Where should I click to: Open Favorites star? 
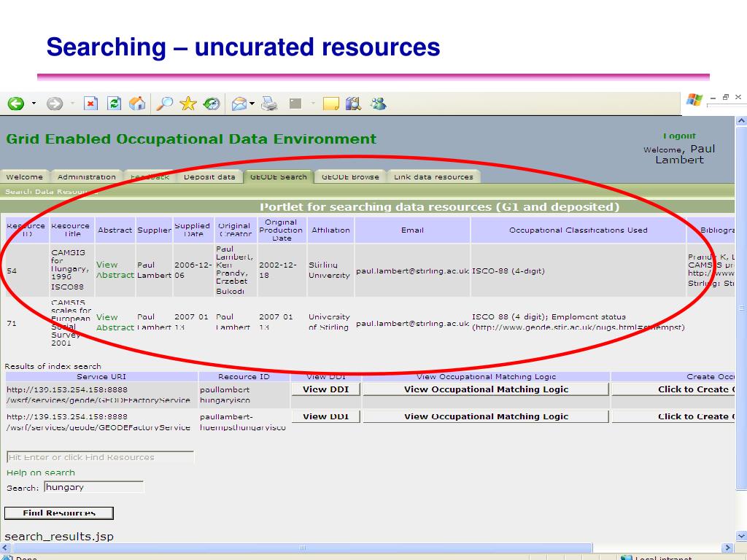point(188,104)
